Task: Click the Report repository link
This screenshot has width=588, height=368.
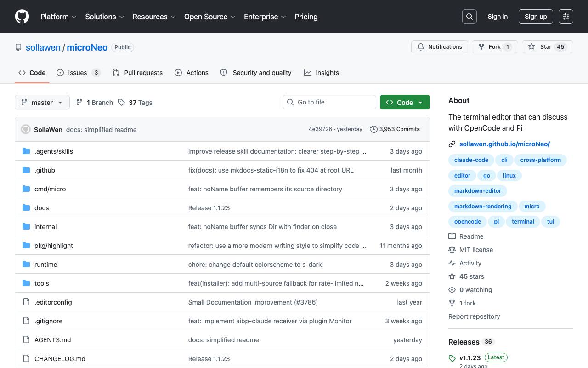Action: [474, 316]
